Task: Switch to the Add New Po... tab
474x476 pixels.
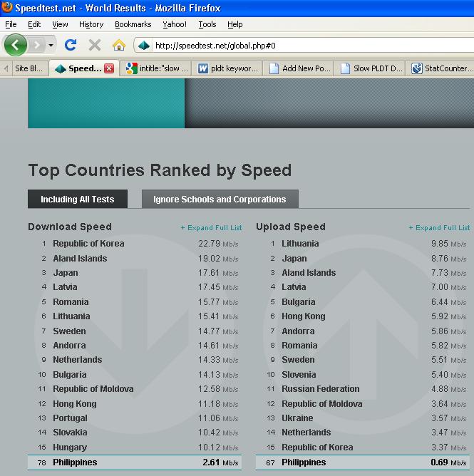Action: (299, 68)
